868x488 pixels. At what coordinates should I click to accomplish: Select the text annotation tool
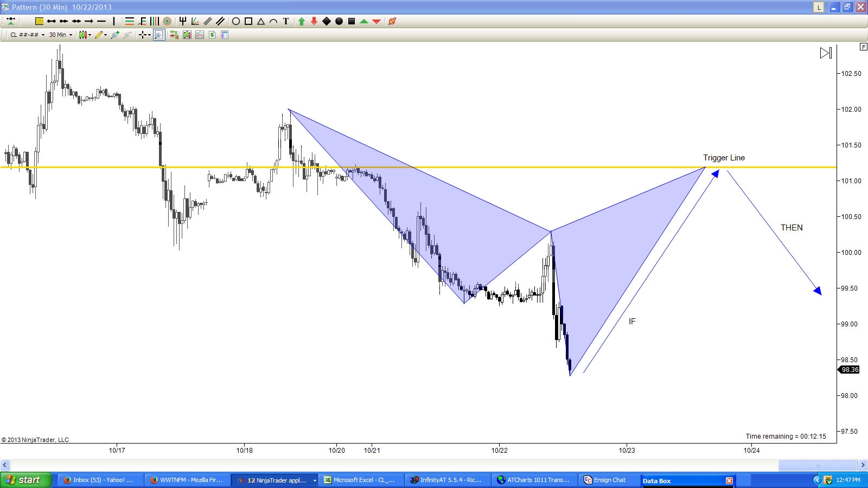[286, 21]
